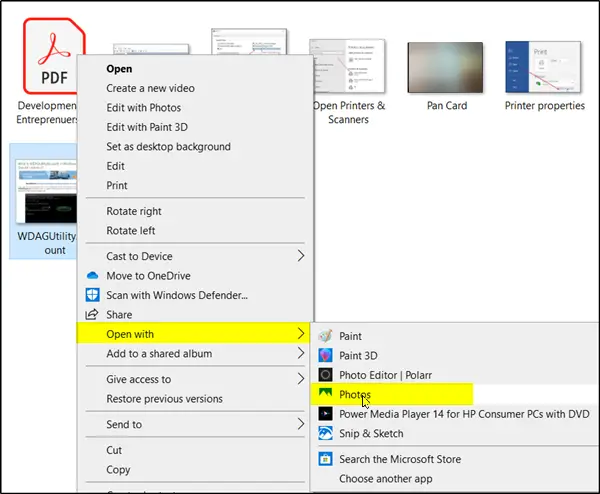600x494 pixels.
Task: Choose Open from the context menu
Action: coord(195,69)
